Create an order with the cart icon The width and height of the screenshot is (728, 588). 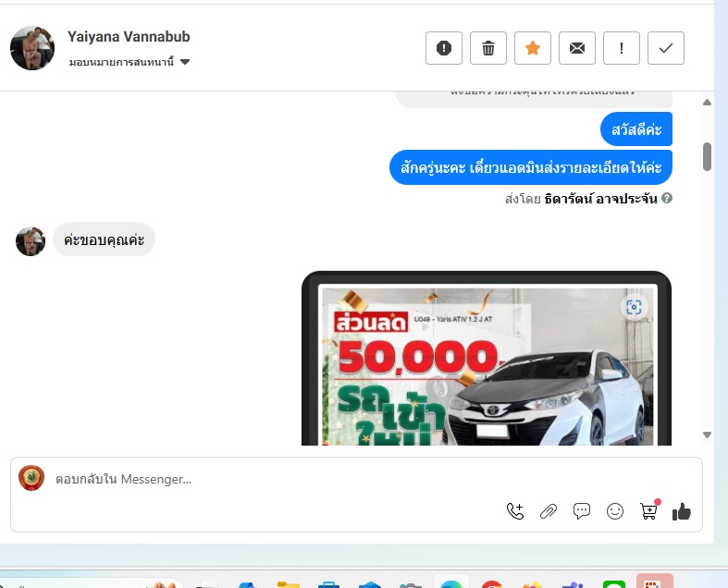(648, 511)
